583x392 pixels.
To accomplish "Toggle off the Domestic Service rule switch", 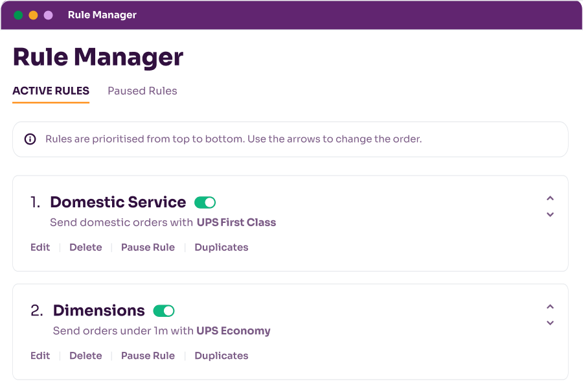I will pos(205,202).
